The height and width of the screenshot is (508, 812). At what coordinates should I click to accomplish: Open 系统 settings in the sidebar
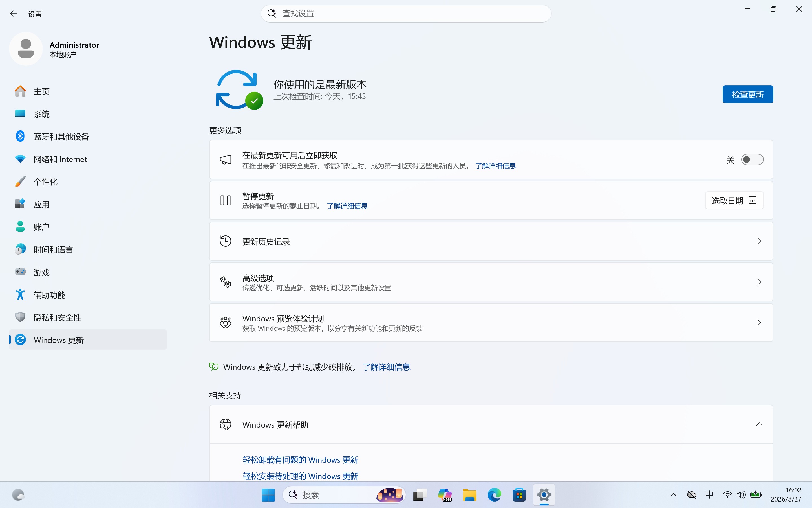click(x=88, y=114)
